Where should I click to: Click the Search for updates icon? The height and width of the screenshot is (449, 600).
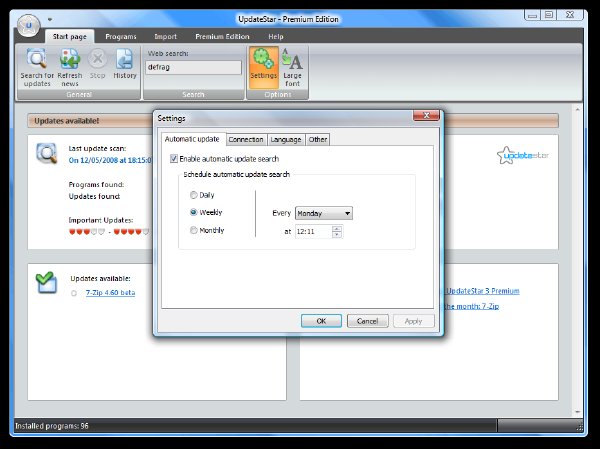(x=37, y=59)
